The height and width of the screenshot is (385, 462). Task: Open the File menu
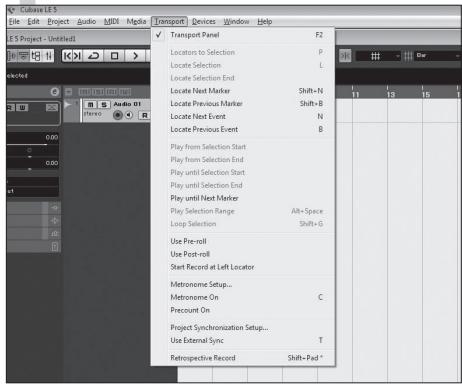(14, 22)
